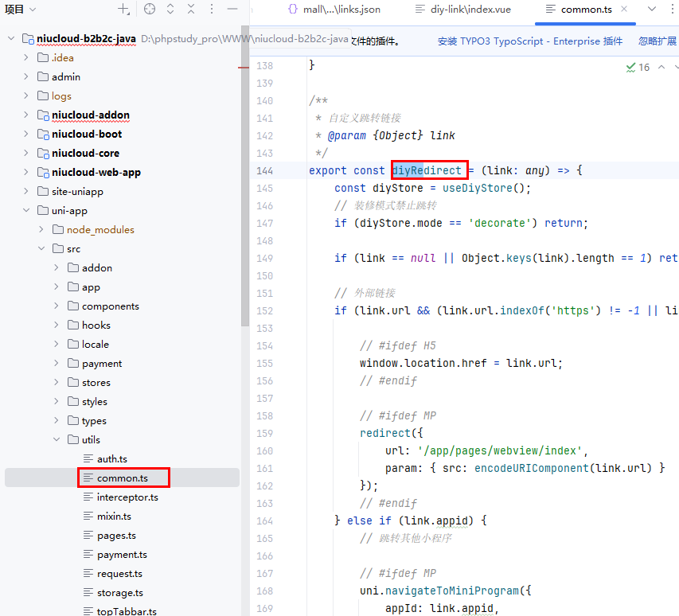Collapse the uni-app folder
Screen dimensions: 679x616
(25, 211)
